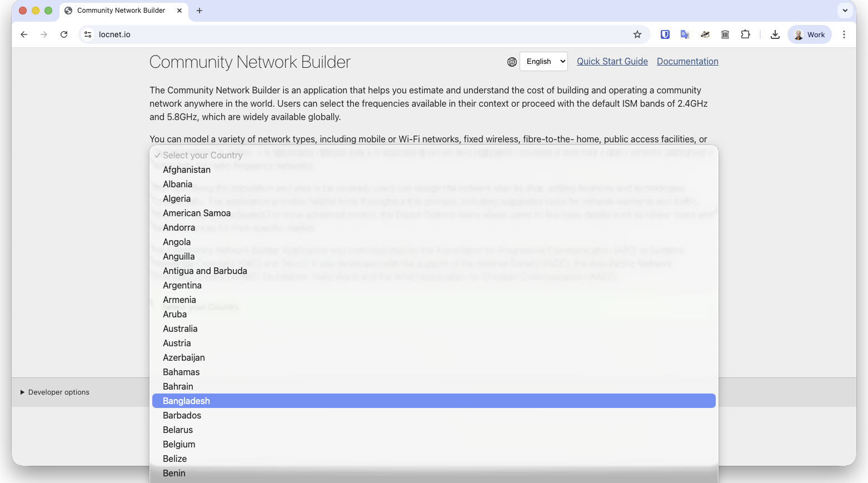Click the Bitwarden extension icon
The height and width of the screenshot is (483, 868).
click(665, 34)
